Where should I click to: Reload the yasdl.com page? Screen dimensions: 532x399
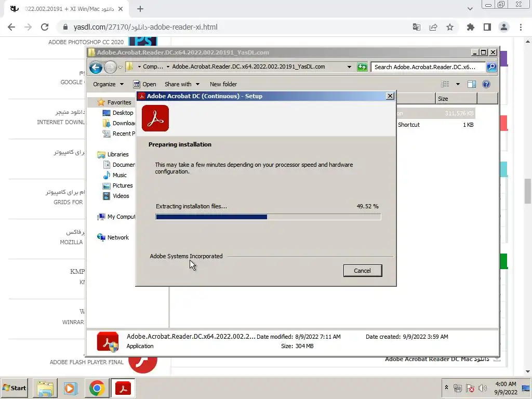[x=45, y=27]
